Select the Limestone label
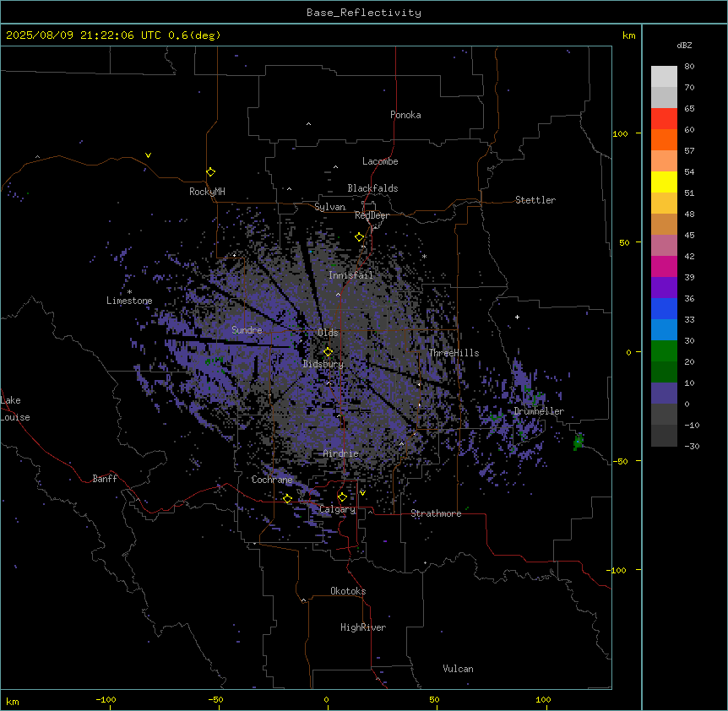 (x=129, y=301)
